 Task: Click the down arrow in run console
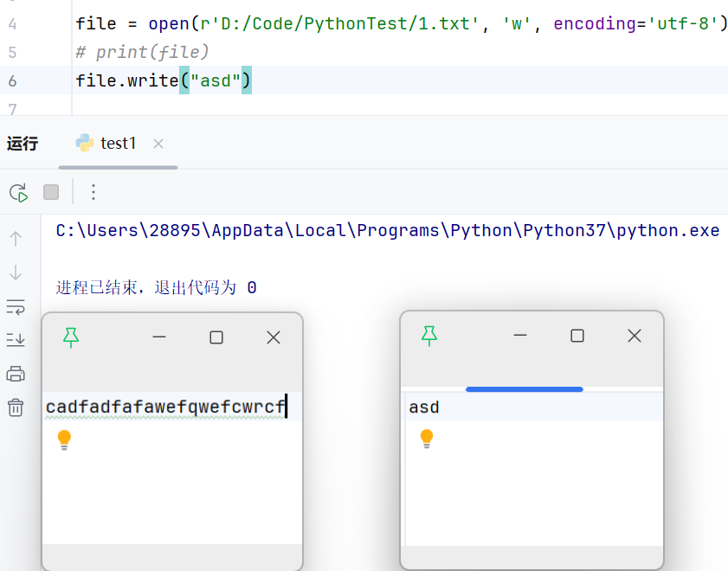16,273
